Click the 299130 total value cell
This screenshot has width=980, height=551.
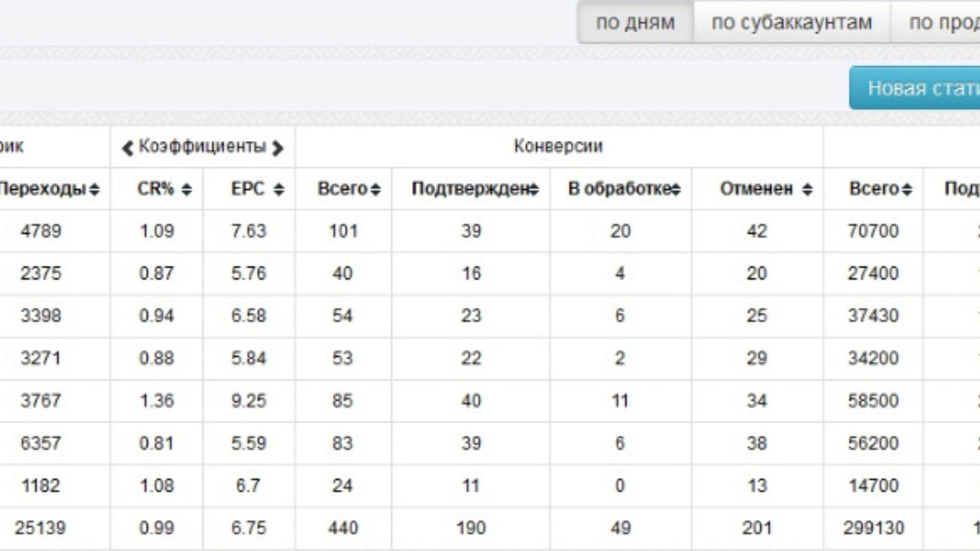pyautogui.click(x=873, y=528)
